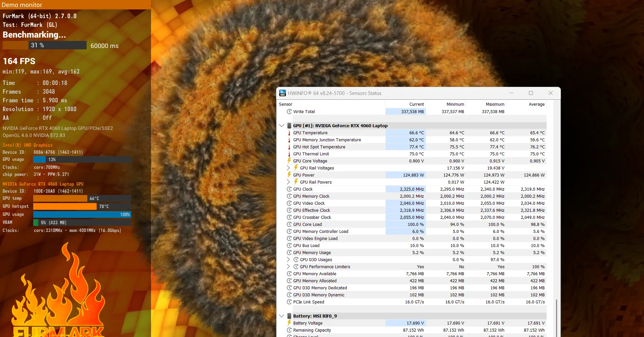644x337 pixels.
Task: Click the GPU Crossbar Clock circular icon
Action: click(x=289, y=217)
